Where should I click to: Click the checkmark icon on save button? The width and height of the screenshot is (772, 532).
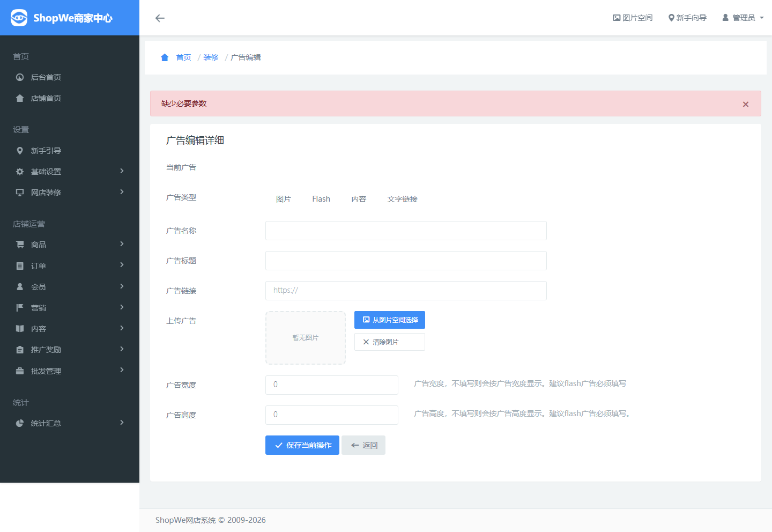(279, 445)
